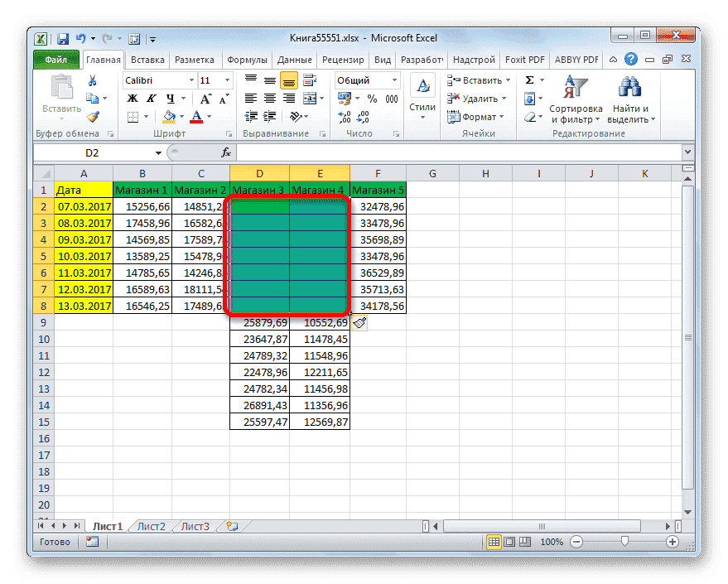Click the format painter icon
728x584 pixels.
click(x=93, y=117)
